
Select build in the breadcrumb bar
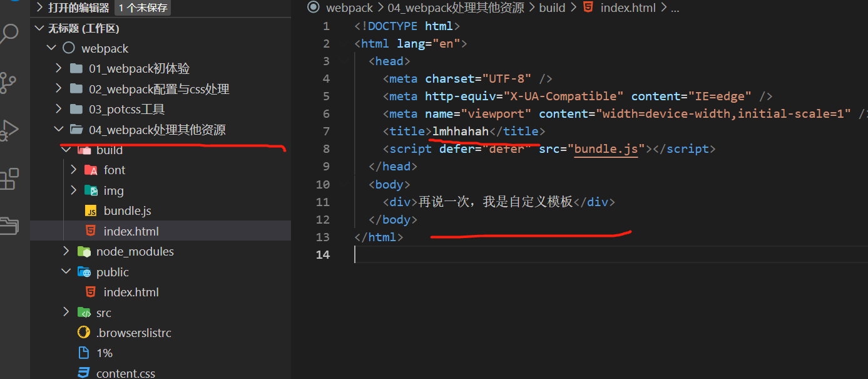552,8
